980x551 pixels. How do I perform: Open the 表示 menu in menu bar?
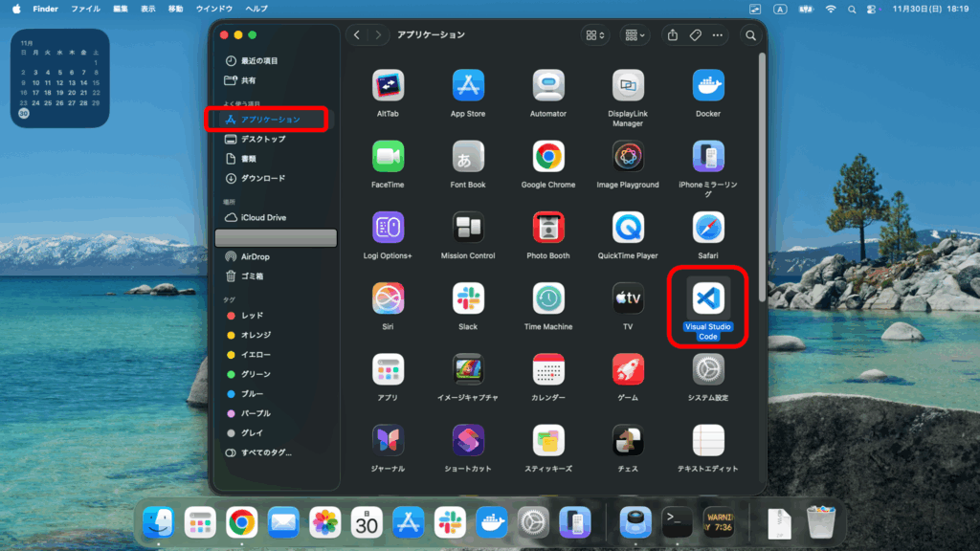coord(147,9)
